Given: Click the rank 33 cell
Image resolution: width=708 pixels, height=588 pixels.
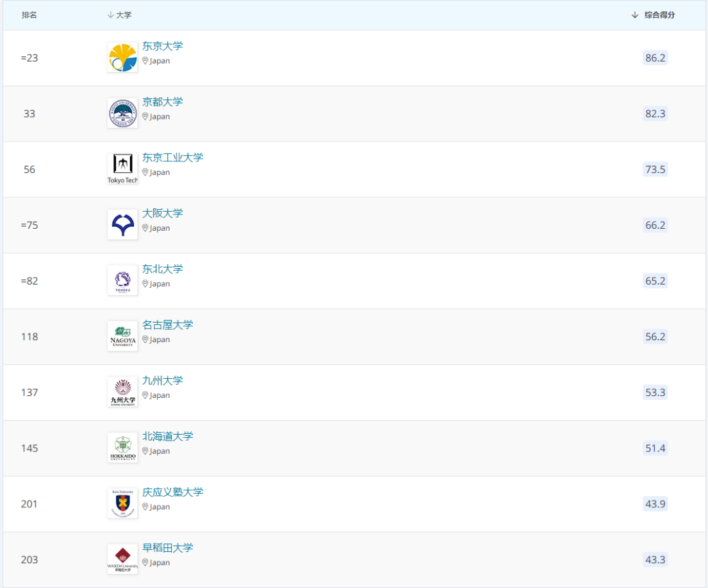Looking at the screenshot, I should click(x=29, y=113).
